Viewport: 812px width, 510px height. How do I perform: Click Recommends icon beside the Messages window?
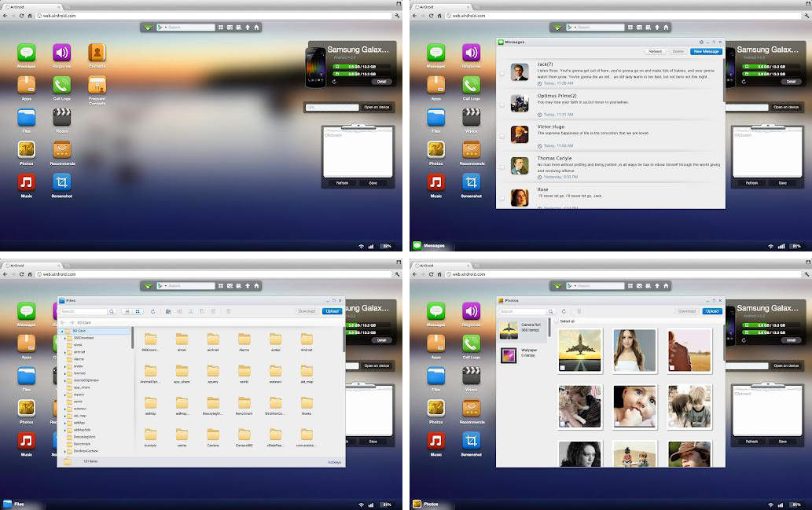(x=472, y=149)
